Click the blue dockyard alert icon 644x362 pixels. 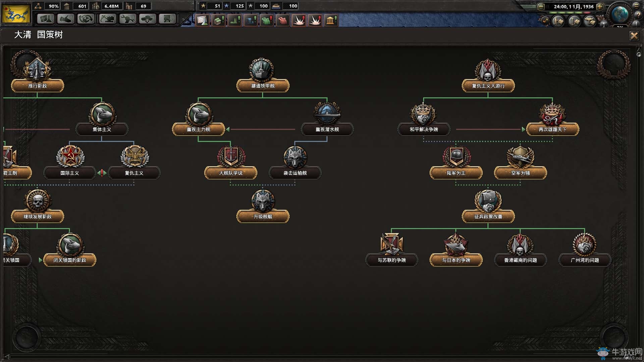pyautogui.click(x=251, y=20)
